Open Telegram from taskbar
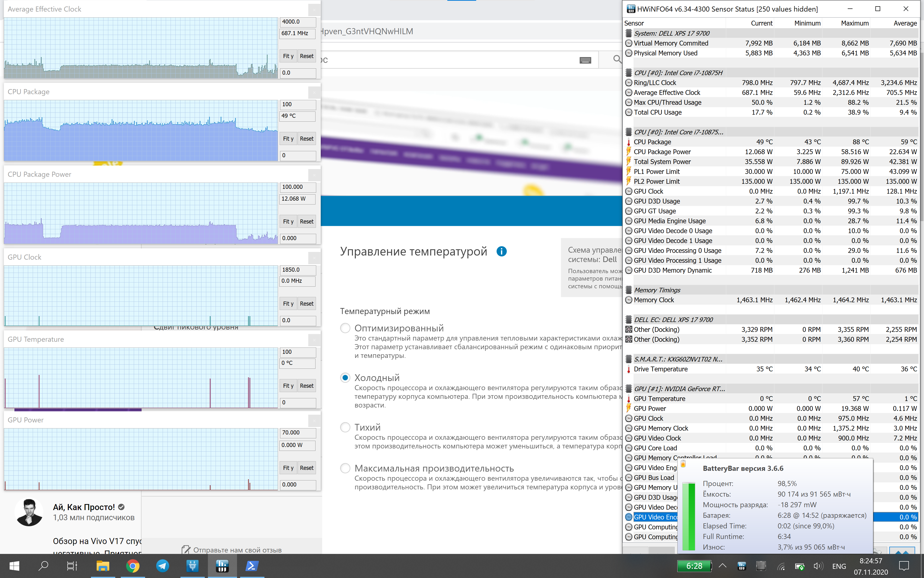This screenshot has width=924, height=578. coord(162,566)
